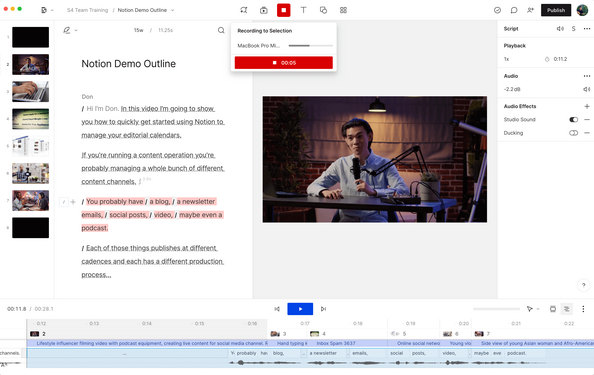Viewport: 594px width, 375px height.
Task: Mute the Script track speaker icon
Action: (x=560, y=29)
